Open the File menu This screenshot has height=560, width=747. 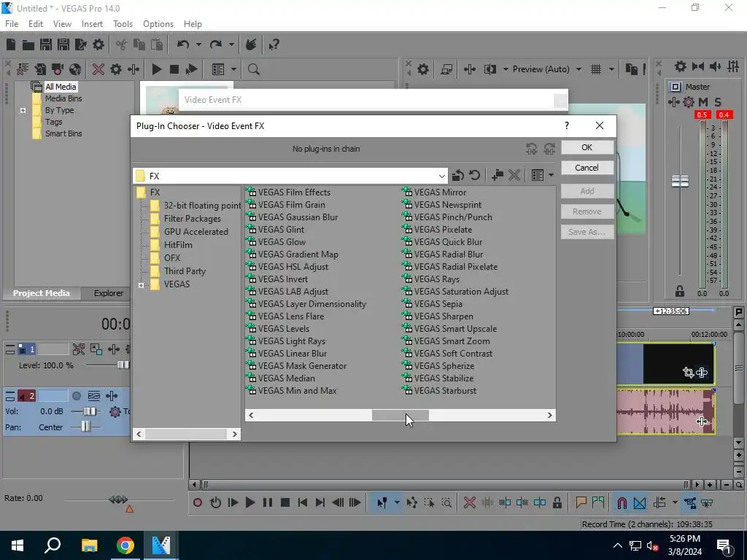12,24
